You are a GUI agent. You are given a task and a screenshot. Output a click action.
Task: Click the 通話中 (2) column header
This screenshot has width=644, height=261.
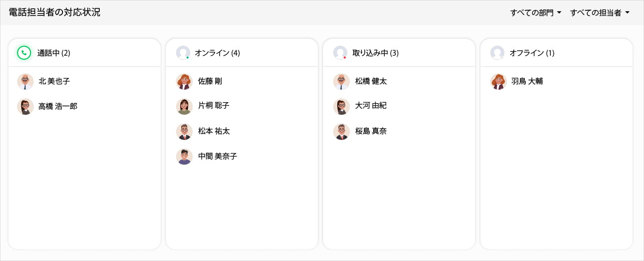tap(54, 53)
